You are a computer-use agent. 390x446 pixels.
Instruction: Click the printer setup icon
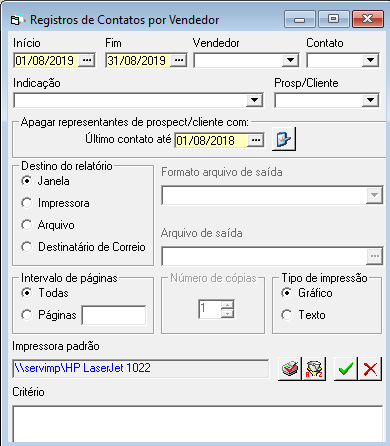290,368
